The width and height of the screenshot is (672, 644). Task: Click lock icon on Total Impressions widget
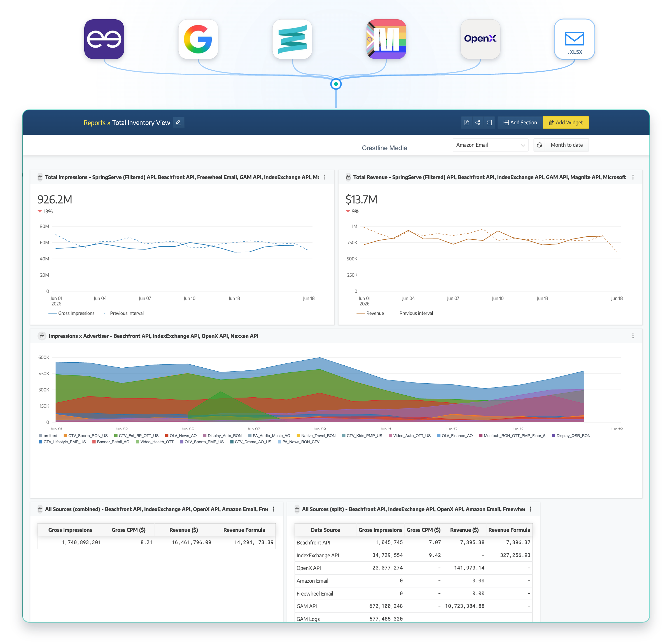click(x=40, y=177)
